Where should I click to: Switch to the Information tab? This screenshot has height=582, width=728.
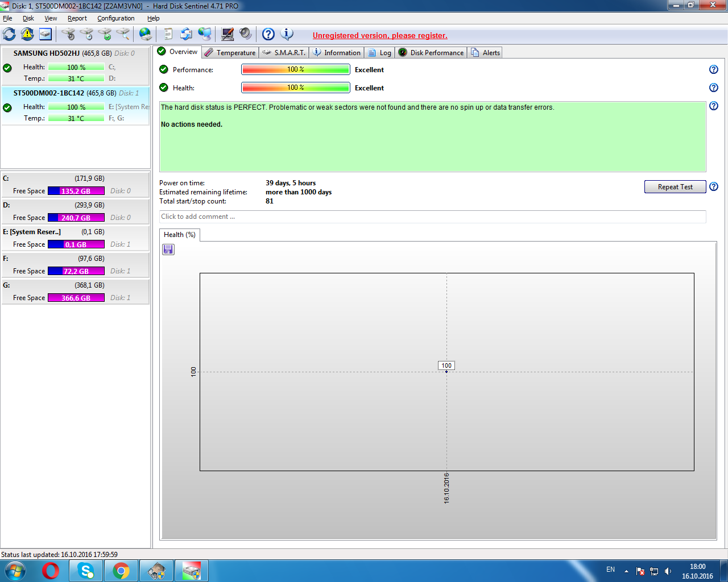click(x=337, y=52)
